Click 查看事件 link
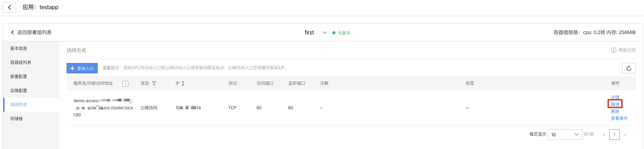Image resolution: width=644 pixels, height=149 pixels. tap(619, 118)
